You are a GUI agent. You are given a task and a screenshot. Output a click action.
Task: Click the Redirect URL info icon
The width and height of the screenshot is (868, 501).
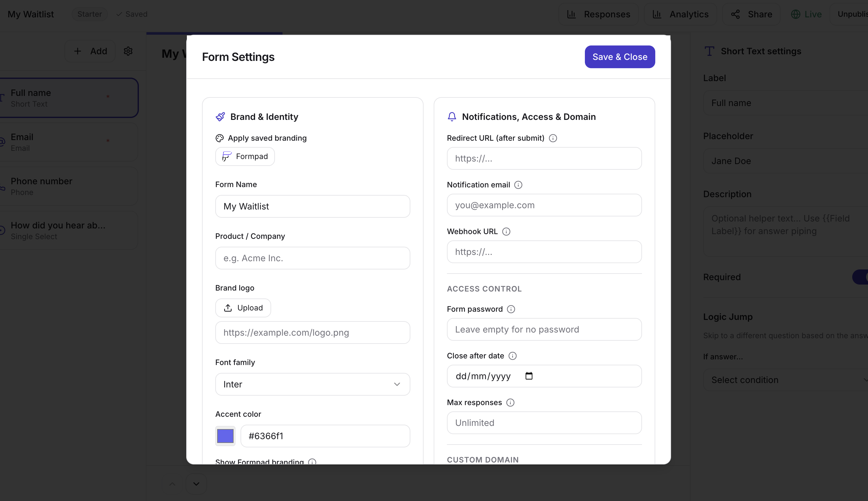click(553, 138)
